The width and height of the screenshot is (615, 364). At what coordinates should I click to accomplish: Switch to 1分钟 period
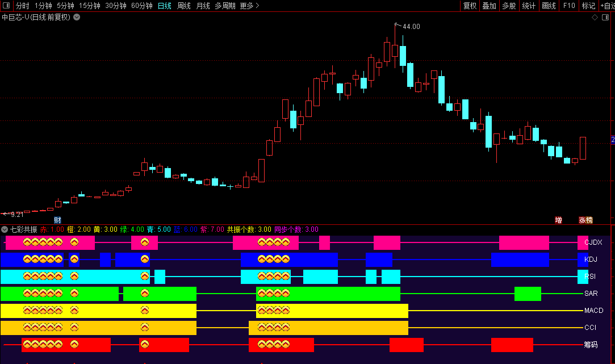click(43, 6)
